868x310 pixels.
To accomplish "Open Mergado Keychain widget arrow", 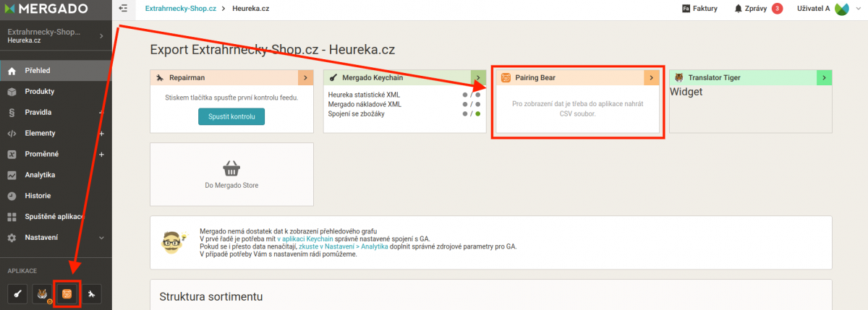I will click(479, 77).
